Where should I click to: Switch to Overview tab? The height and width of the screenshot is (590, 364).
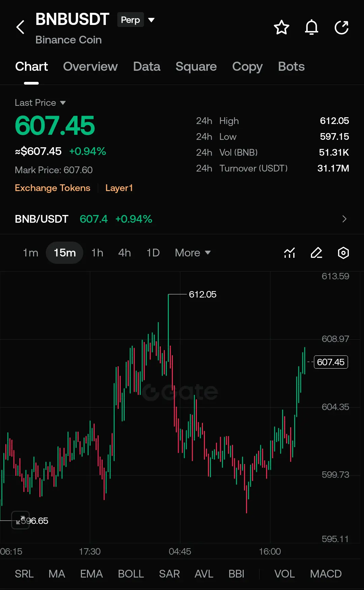[90, 67]
